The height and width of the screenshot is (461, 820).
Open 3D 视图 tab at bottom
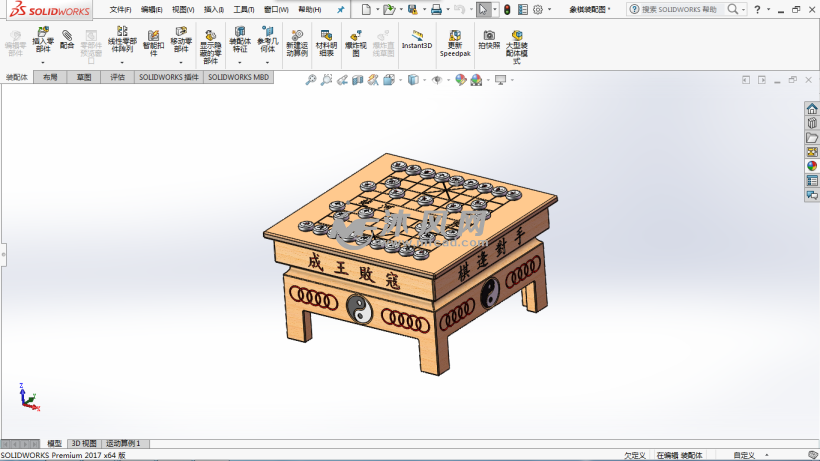tap(84, 444)
